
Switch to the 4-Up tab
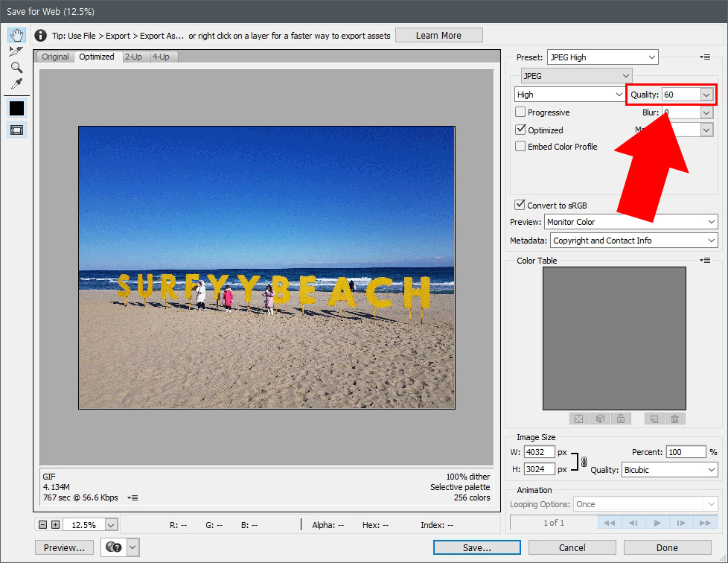[x=161, y=57]
